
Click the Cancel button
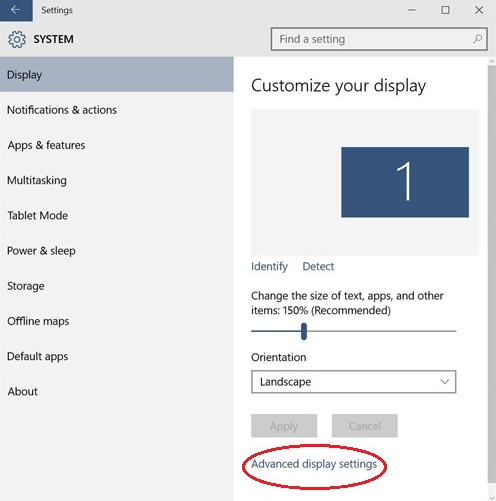click(365, 426)
